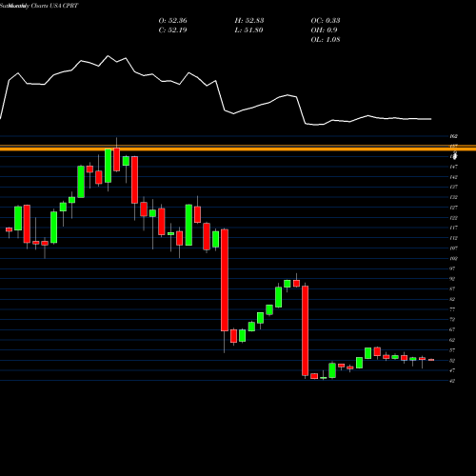Click the 42 price axis label
This screenshot has height=476, width=476.
pyautogui.click(x=452, y=381)
